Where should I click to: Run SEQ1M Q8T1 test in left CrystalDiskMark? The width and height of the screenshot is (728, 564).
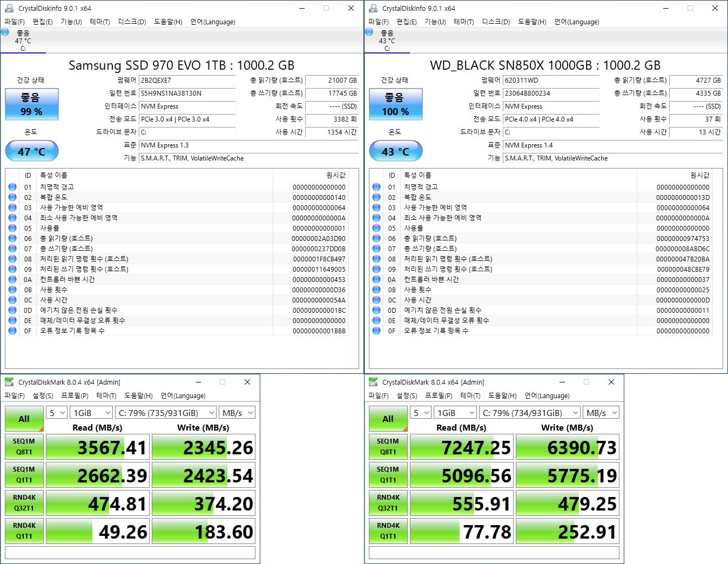(24, 447)
